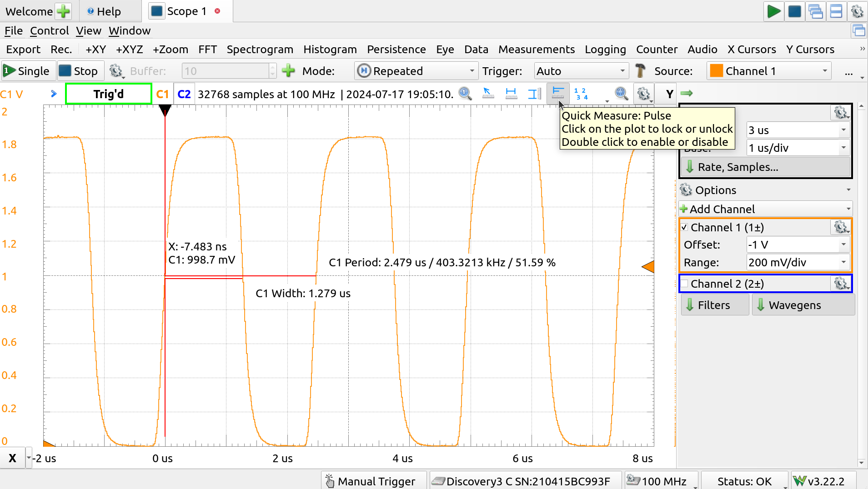Open the Trigger dropdown showing Auto
This screenshot has height=489, width=868.
(x=581, y=71)
